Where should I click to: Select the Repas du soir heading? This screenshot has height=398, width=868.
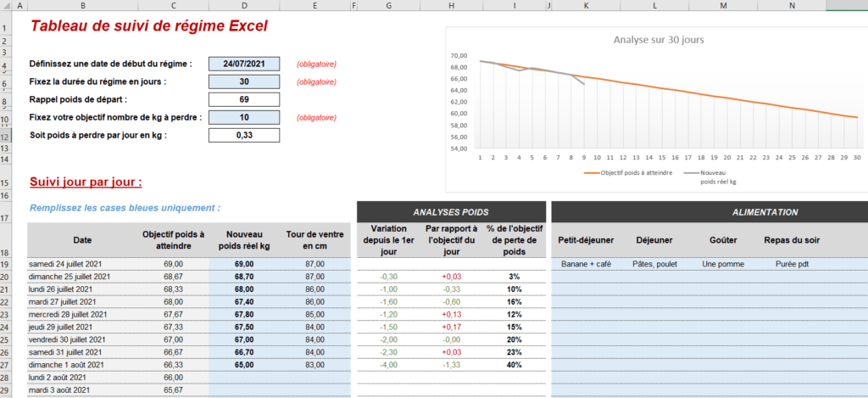(792, 240)
